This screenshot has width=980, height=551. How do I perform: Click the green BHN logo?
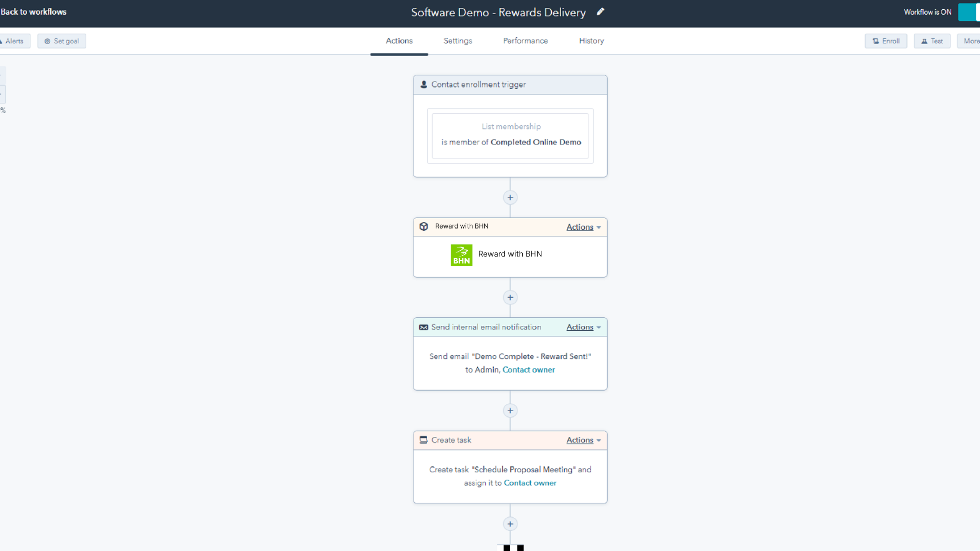(461, 255)
